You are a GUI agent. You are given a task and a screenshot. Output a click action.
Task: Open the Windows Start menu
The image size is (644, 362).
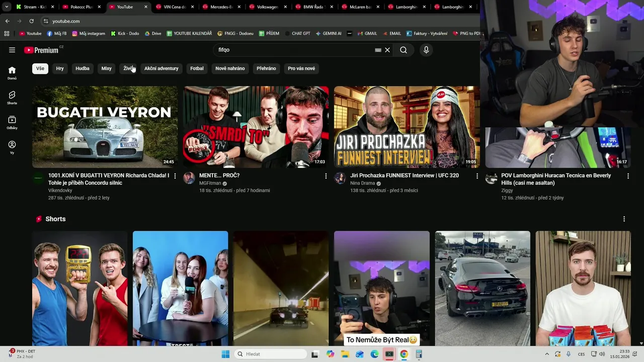[x=225, y=354]
